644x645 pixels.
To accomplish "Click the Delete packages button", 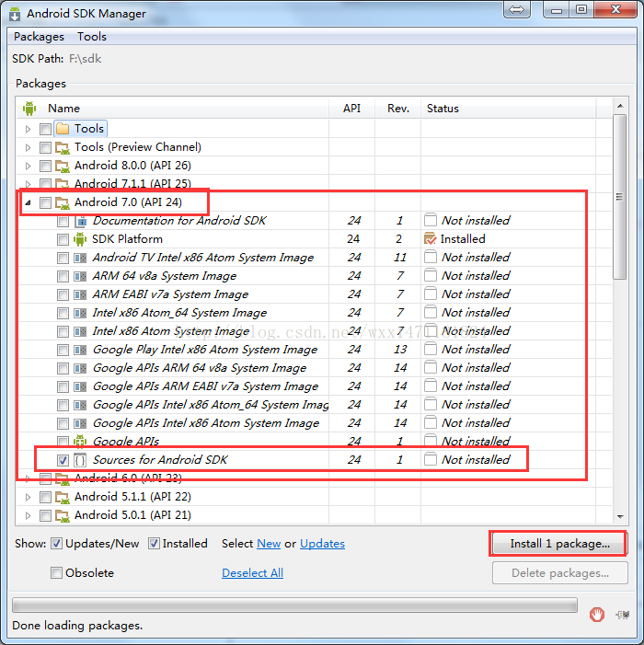I will [x=560, y=573].
